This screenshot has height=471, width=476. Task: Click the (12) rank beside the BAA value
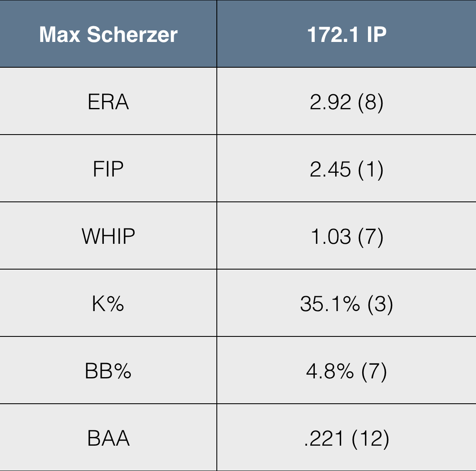(370, 438)
